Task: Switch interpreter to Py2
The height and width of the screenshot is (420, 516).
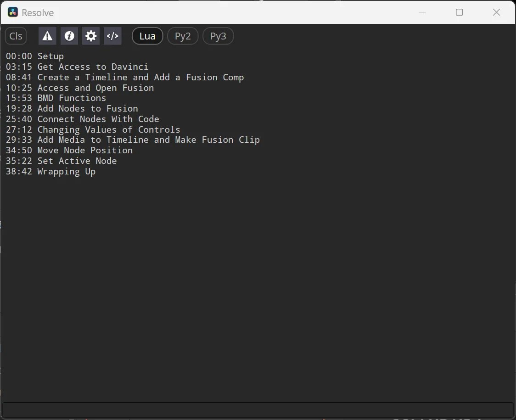Action: click(183, 36)
